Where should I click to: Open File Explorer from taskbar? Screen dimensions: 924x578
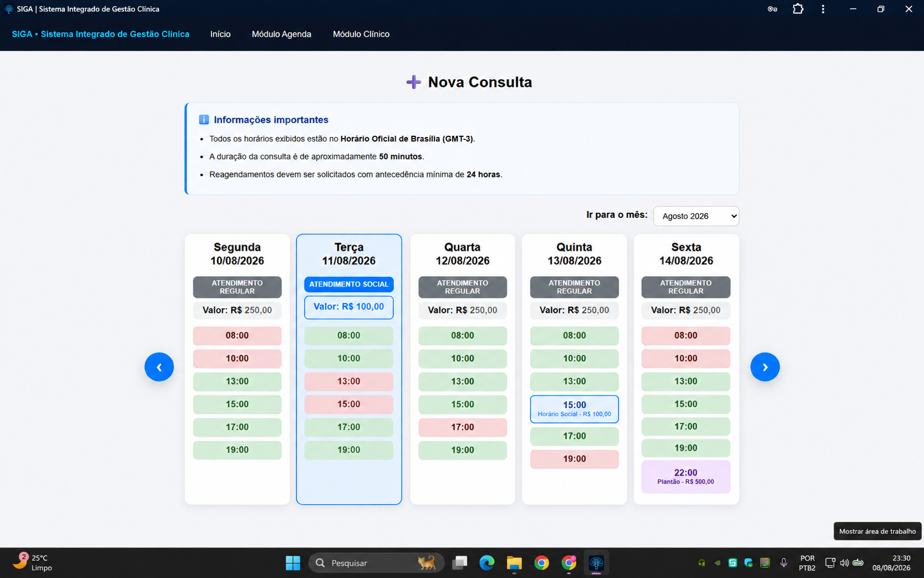(514, 563)
